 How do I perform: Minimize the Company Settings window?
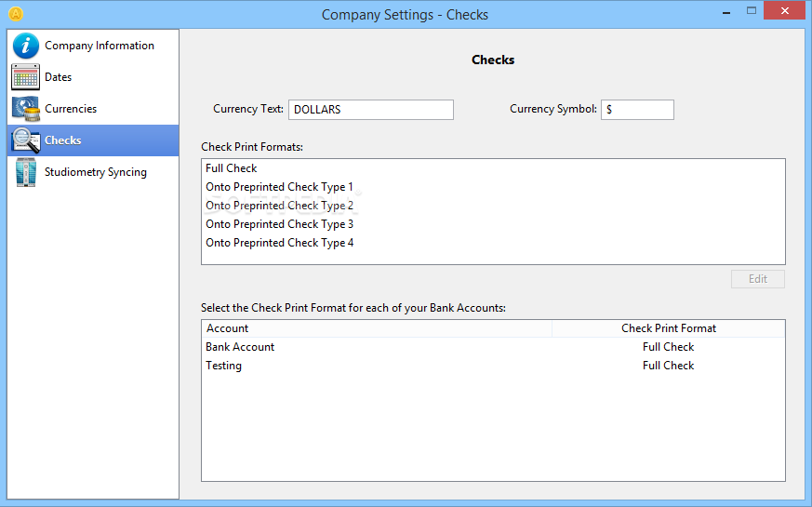726,11
